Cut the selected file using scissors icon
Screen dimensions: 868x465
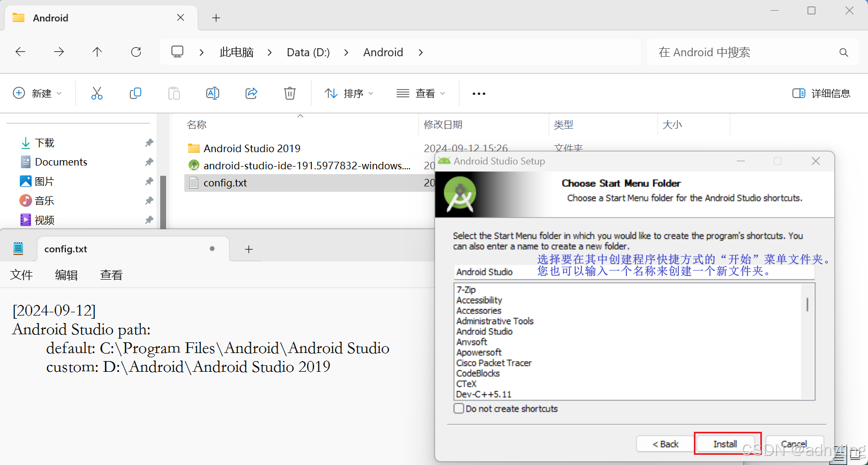(x=97, y=93)
